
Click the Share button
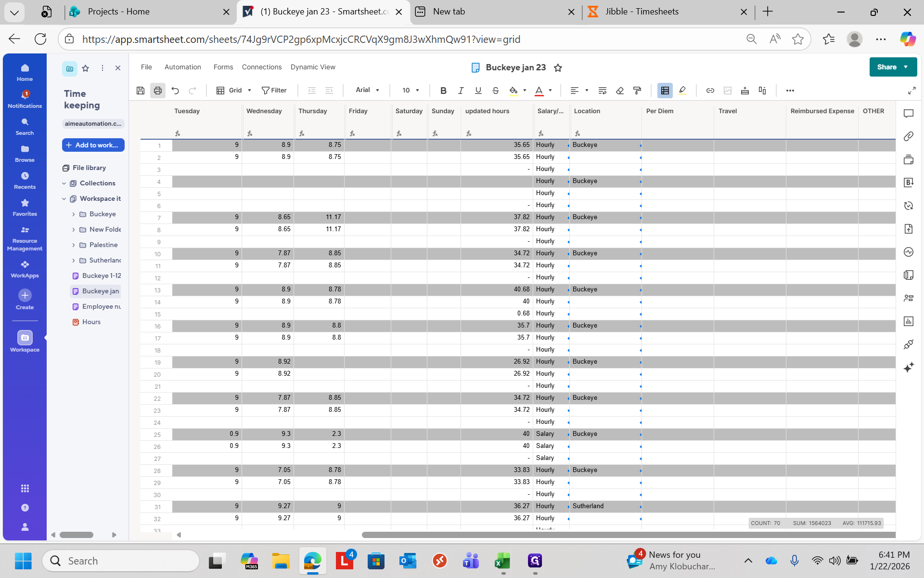click(886, 67)
